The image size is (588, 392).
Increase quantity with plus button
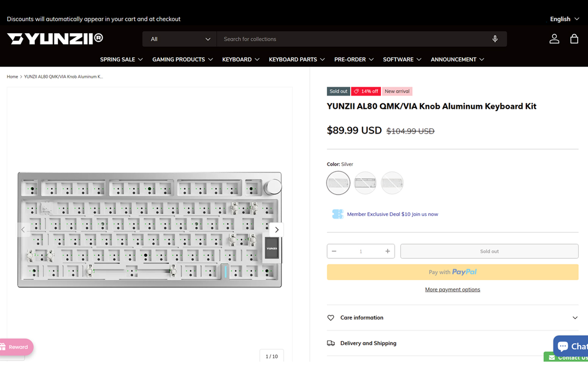coord(388,251)
